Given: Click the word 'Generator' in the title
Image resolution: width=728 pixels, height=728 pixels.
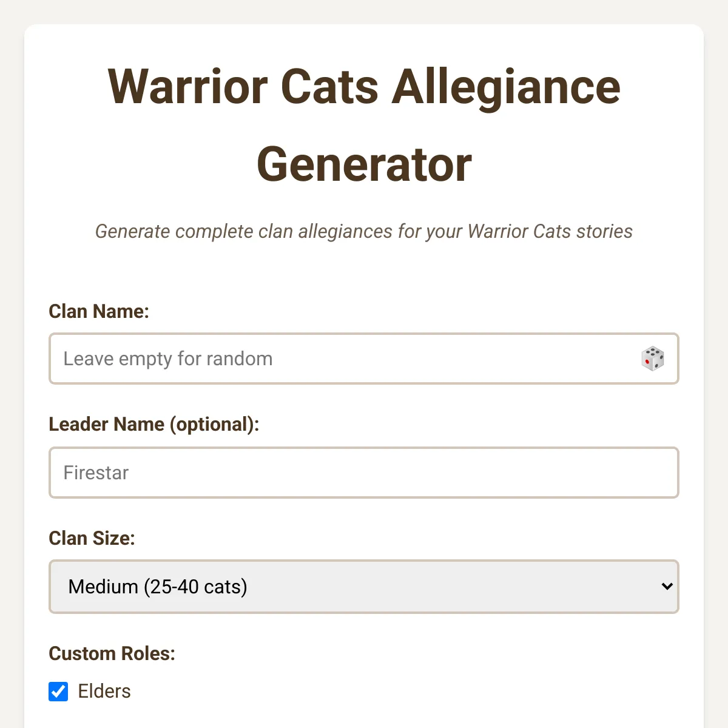Looking at the screenshot, I should coord(364,164).
